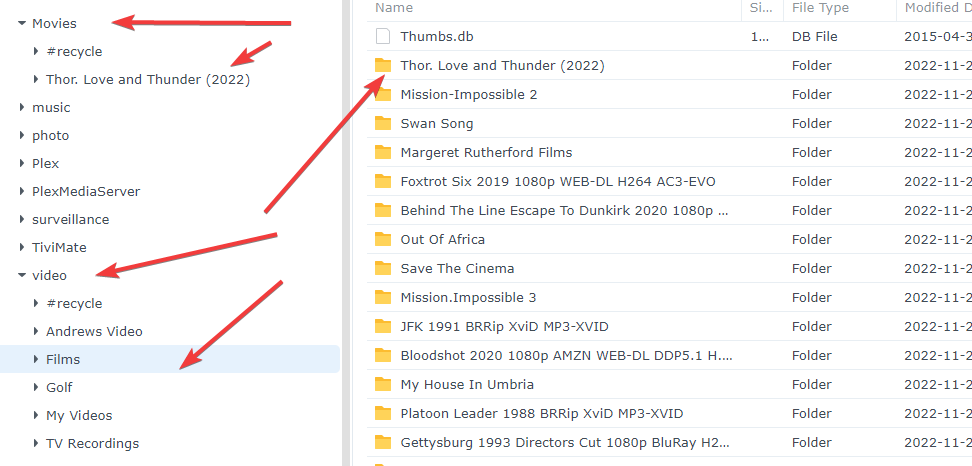Image resolution: width=972 pixels, height=466 pixels.
Task: Select Films in the folder tree
Action: click(63, 359)
